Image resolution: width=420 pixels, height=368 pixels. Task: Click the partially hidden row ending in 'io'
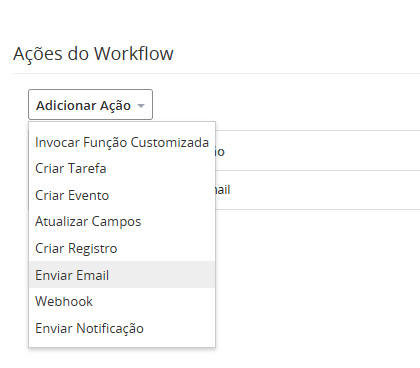pos(318,151)
